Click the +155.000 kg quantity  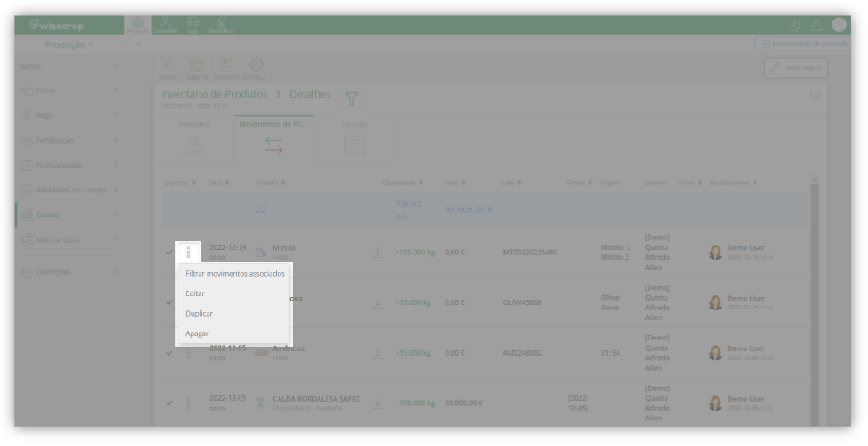414,253
